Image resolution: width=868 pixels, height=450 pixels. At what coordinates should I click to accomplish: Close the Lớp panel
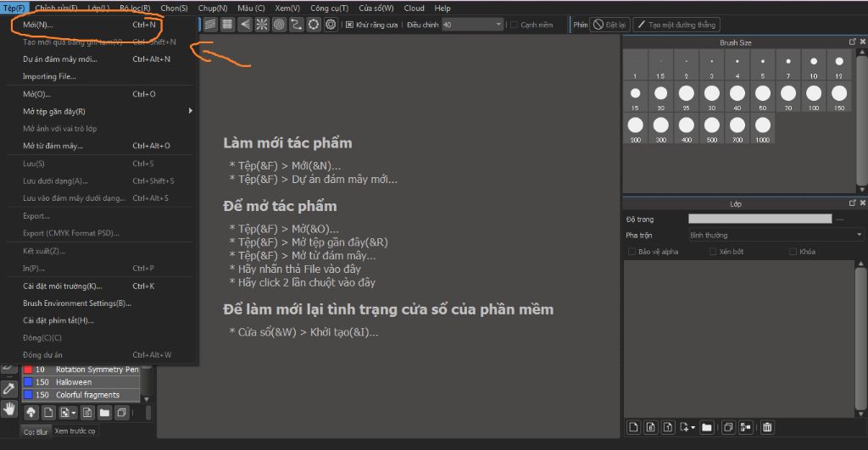coord(862,203)
